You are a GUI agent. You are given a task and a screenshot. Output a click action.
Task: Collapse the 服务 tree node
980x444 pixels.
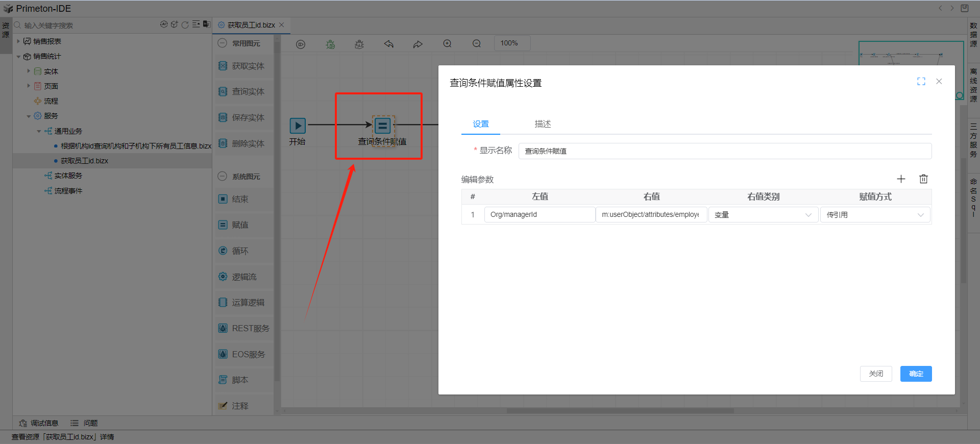tap(29, 116)
